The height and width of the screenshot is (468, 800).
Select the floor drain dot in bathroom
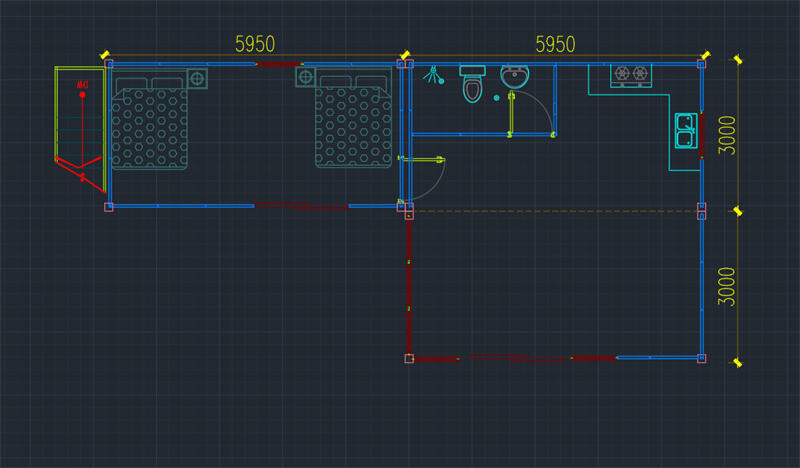tap(496, 98)
